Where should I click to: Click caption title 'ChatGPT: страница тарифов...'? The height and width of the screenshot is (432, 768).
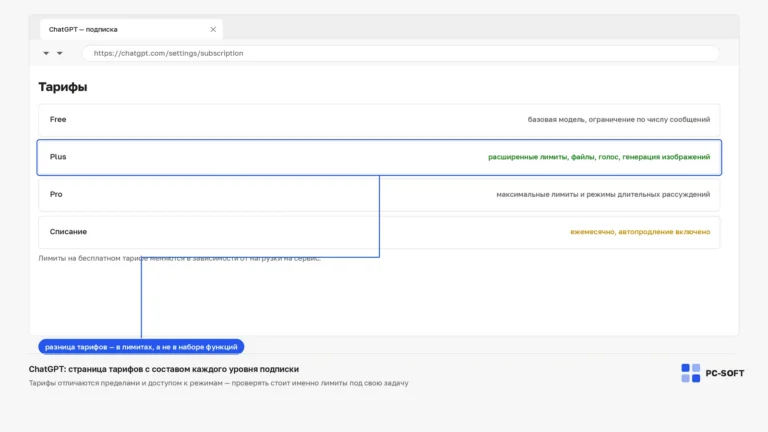pyautogui.click(x=164, y=369)
